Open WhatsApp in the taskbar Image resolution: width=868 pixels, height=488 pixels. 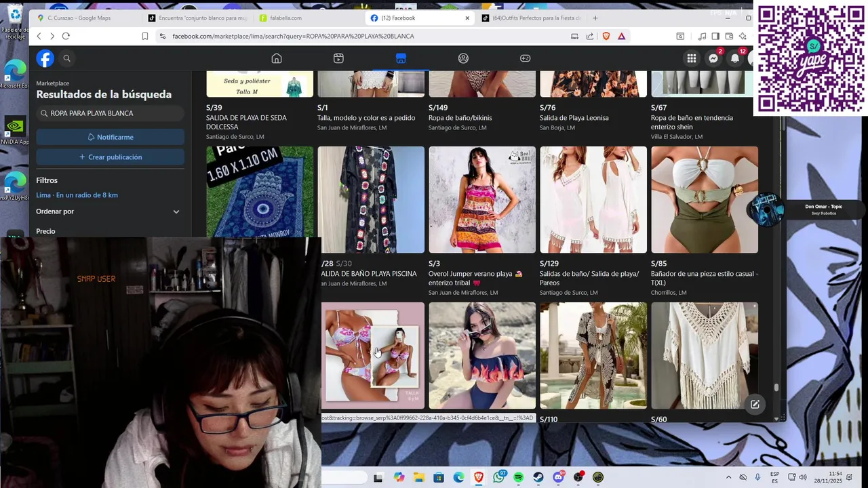(499, 477)
